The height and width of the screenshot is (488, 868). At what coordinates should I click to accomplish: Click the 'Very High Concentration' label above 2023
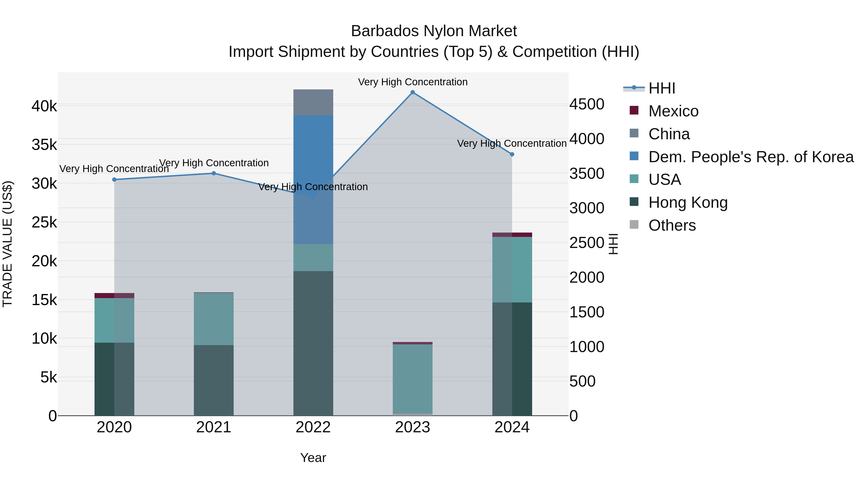tap(413, 82)
